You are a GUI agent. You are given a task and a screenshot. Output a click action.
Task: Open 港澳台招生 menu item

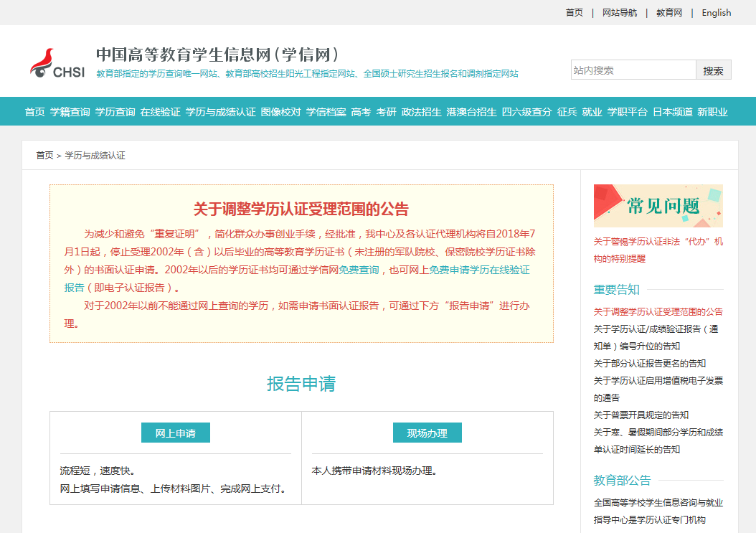[x=471, y=112]
